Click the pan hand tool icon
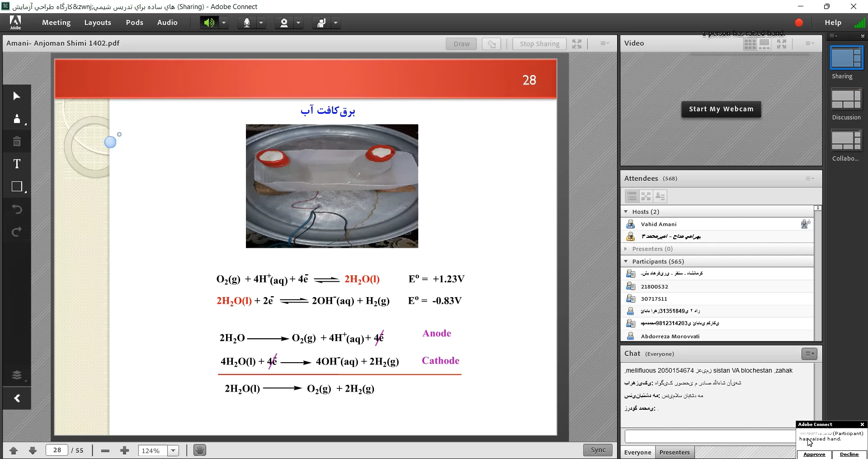This screenshot has width=868, height=459. coord(199,450)
